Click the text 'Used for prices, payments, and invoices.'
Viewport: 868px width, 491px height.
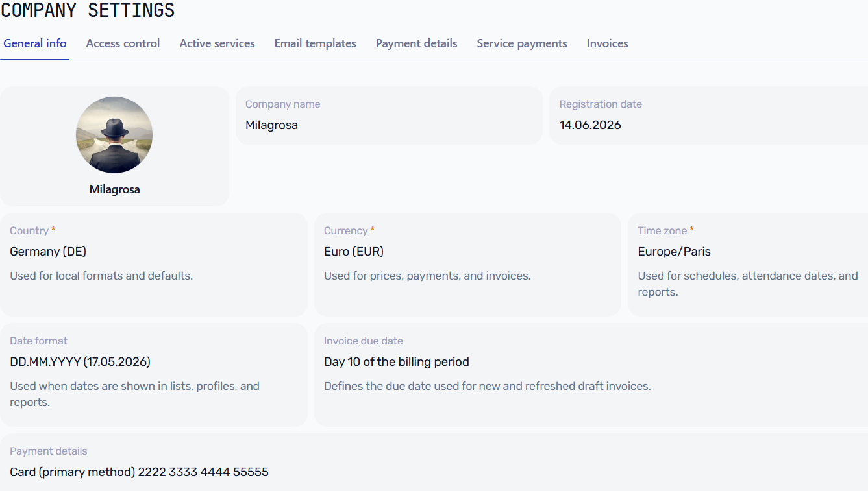point(427,276)
